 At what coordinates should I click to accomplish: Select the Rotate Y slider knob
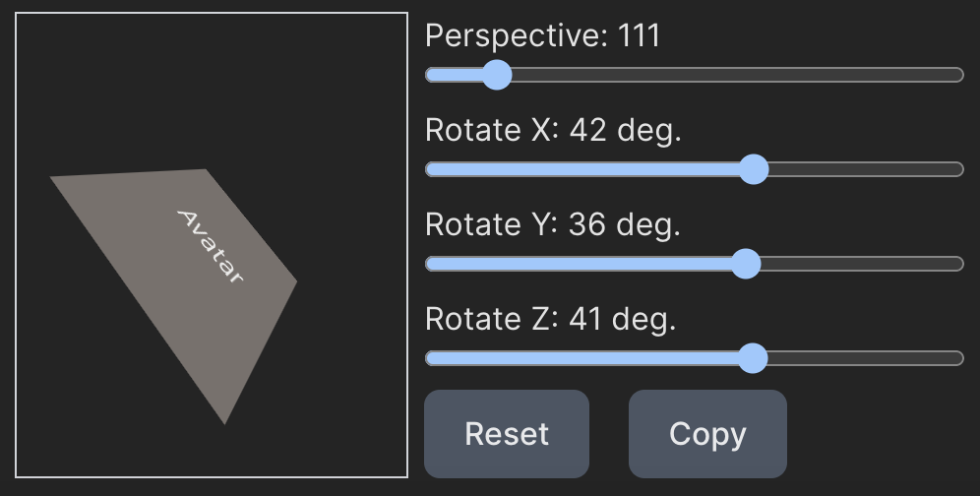pyautogui.click(x=746, y=264)
